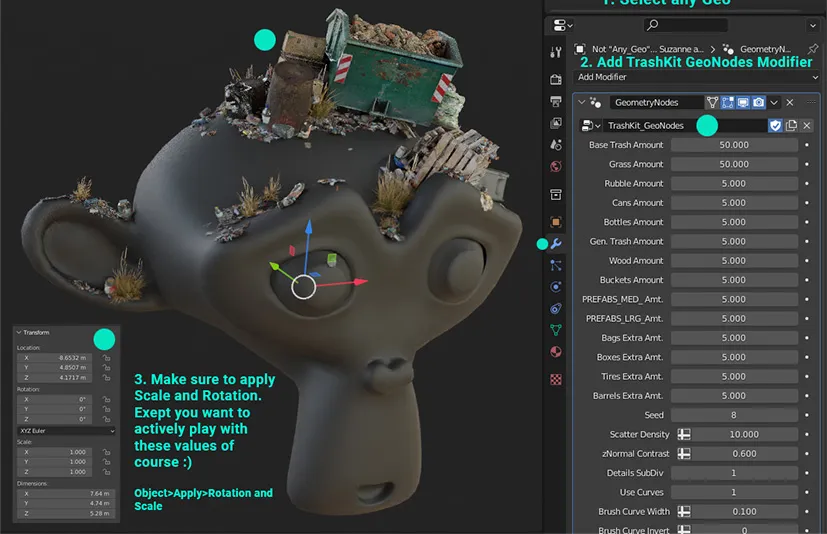Image resolution: width=827 pixels, height=534 pixels.
Task: Click the TrashKit_GeoNodes node group name field
Action: pyautogui.click(x=684, y=126)
